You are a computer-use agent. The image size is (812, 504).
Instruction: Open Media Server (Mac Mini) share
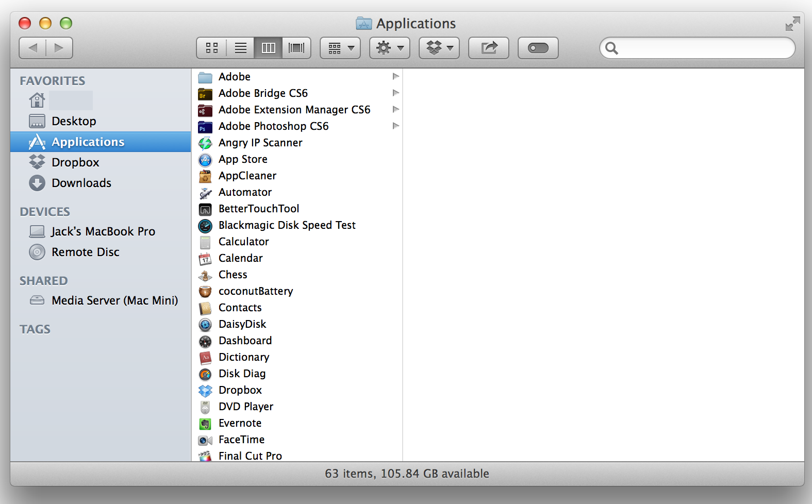click(x=101, y=300)
